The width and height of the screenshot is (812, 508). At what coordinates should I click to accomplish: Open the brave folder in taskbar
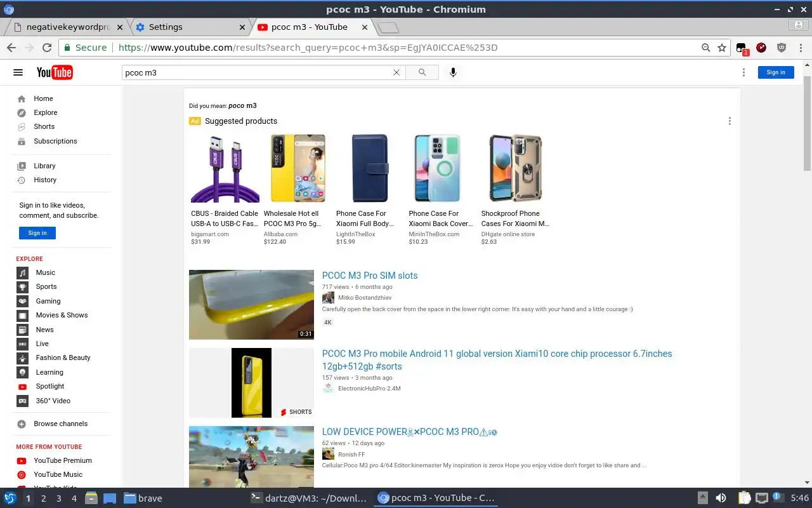(143, 498)
